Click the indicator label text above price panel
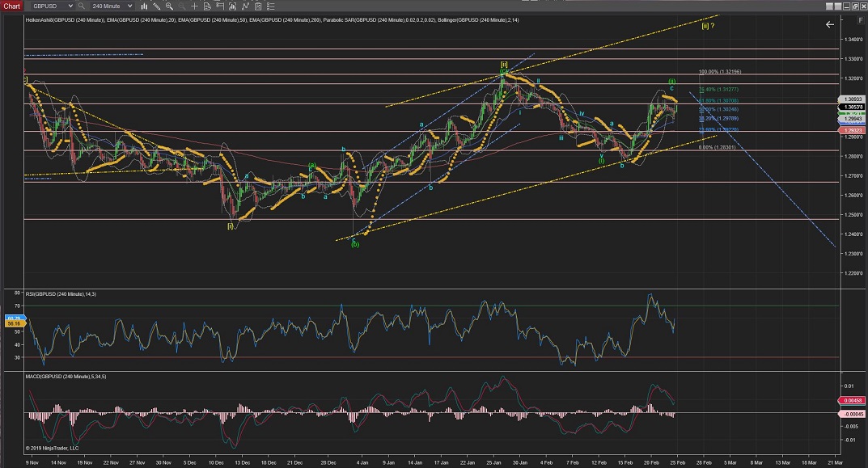868x468 pixels. click(x=272, y=20)
